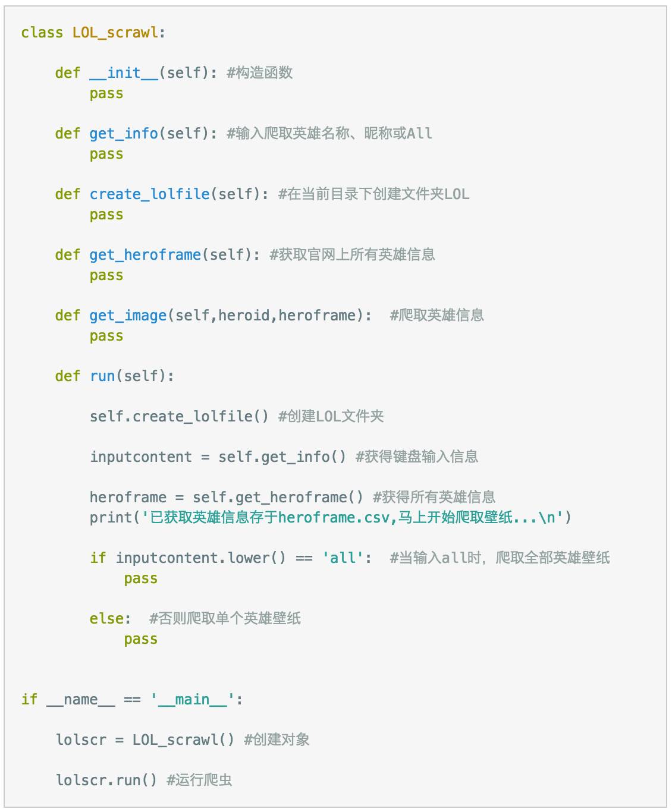Click the get_heroframe function definition name

[x=145, y=255]
